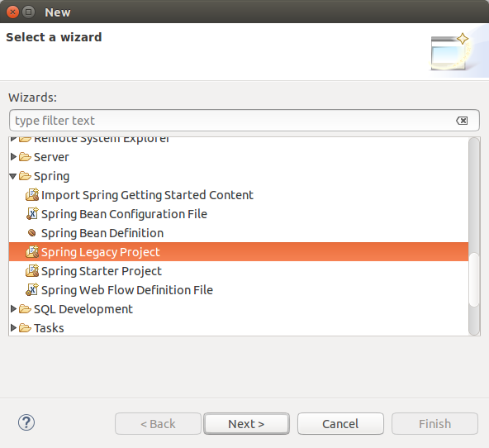
Task: Click the Spring Starter Project icon
Action: (x=32, y=271)
